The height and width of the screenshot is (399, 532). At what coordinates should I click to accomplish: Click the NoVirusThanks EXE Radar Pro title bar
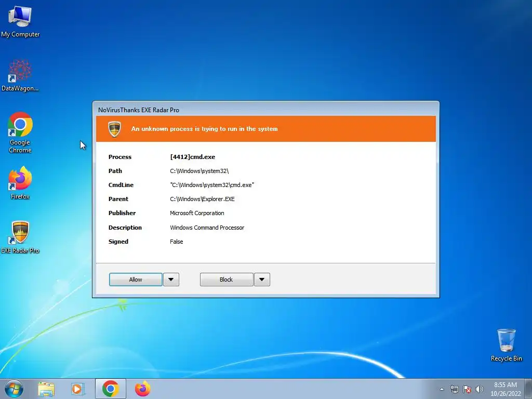pos(265,110)
